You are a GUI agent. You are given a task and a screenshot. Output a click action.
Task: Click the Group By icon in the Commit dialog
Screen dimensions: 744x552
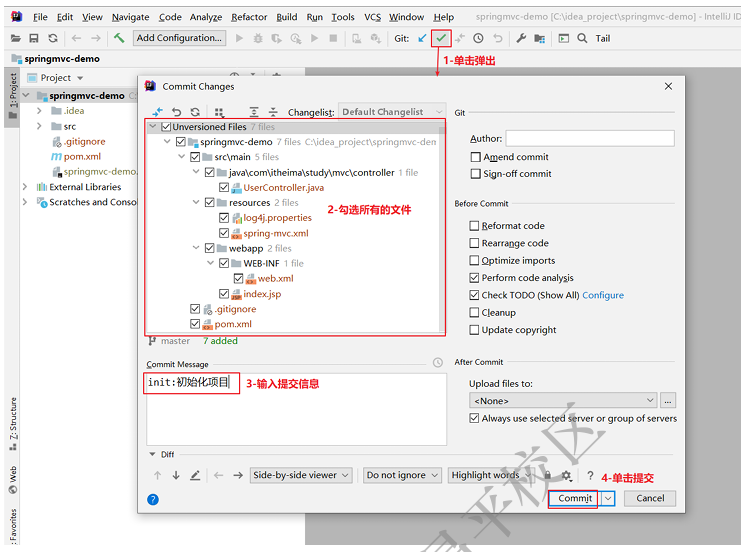coord(219,112)
